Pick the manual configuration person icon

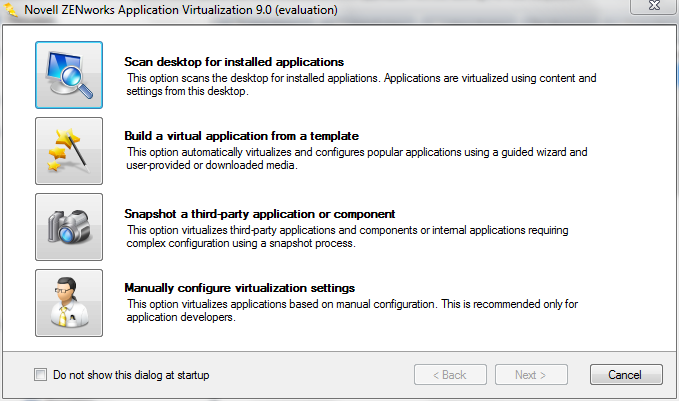(69, 303)
